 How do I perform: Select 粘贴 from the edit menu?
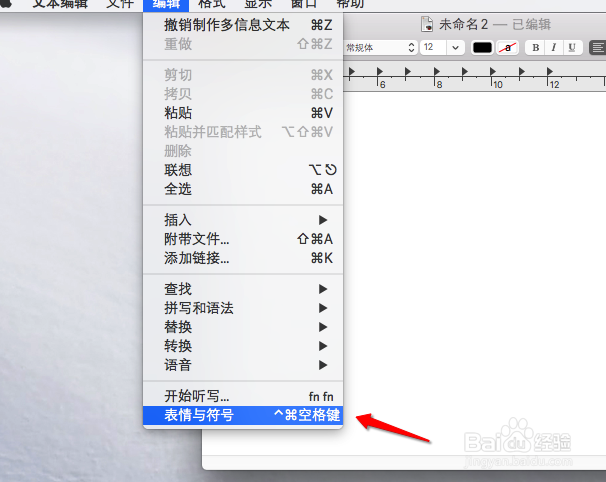point(243,113)
